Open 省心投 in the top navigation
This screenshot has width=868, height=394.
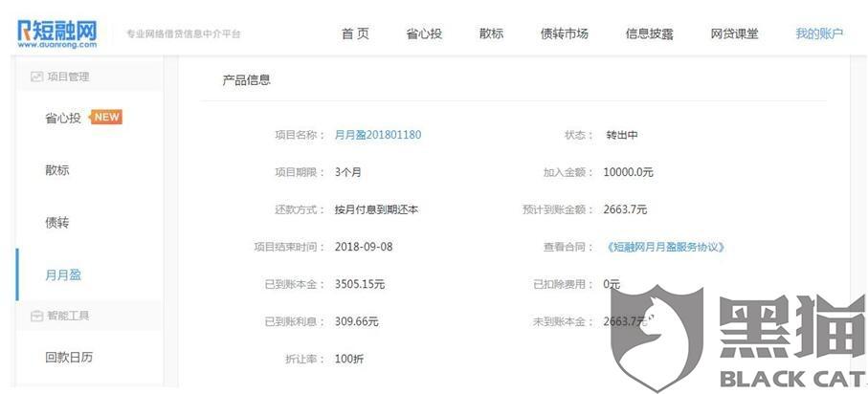[424, 33]
